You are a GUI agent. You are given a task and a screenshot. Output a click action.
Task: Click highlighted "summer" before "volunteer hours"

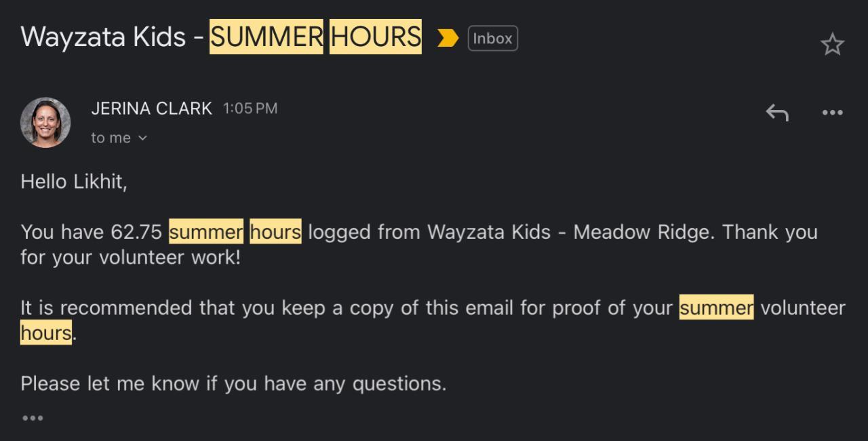click(716, 308)
